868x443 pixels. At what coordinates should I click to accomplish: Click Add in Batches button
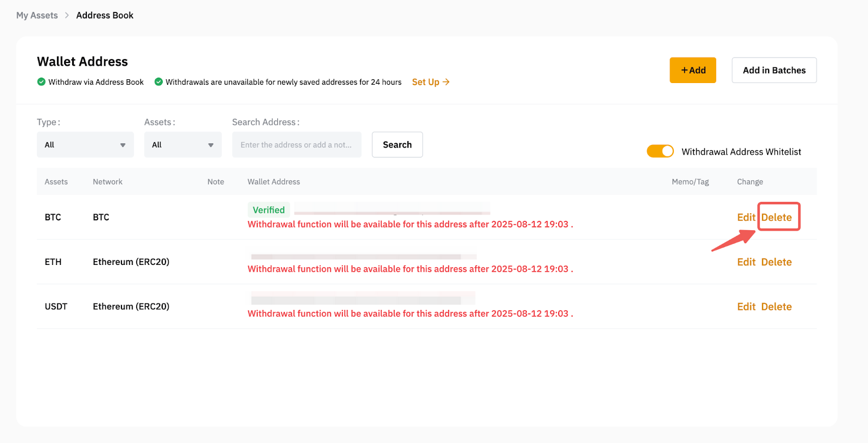(x=774, y=71)
